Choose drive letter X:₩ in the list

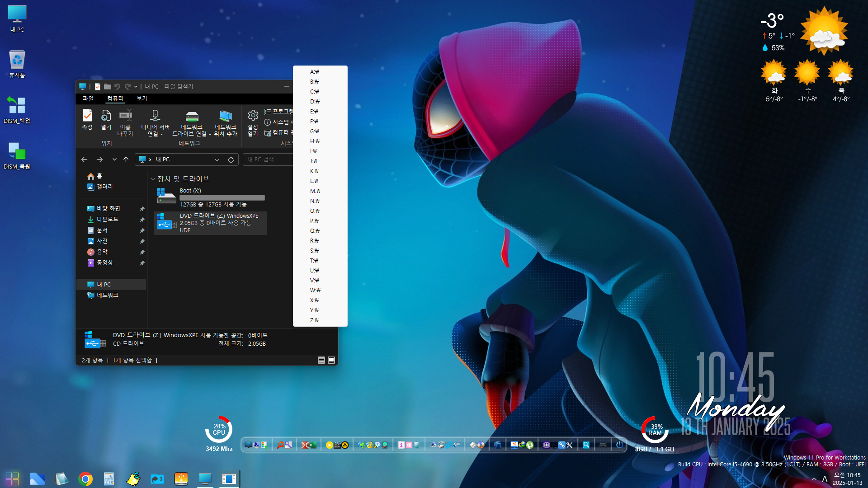pyautogui.click(x=320, y=300)
